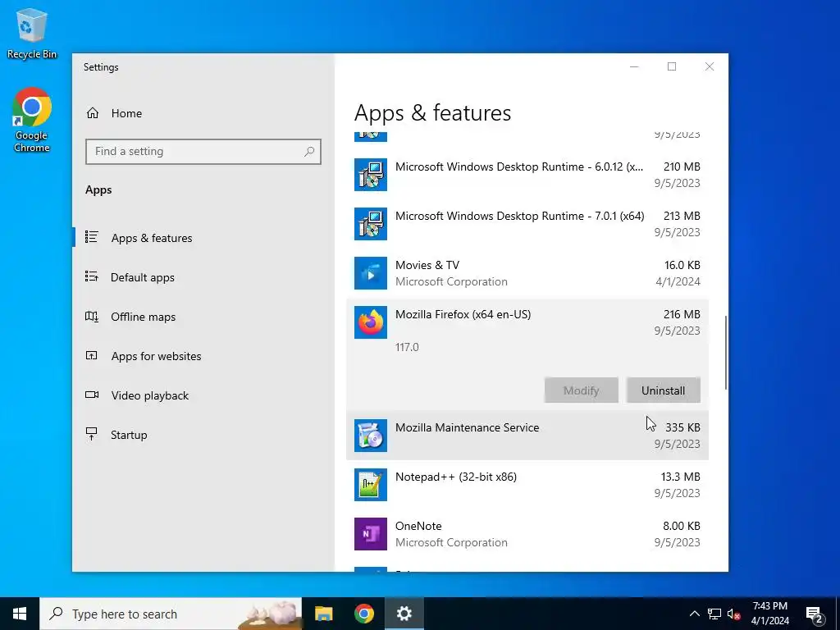Open File Explorer from the taskbar
This screenshot has width=840, height=630.
point(323,614)
